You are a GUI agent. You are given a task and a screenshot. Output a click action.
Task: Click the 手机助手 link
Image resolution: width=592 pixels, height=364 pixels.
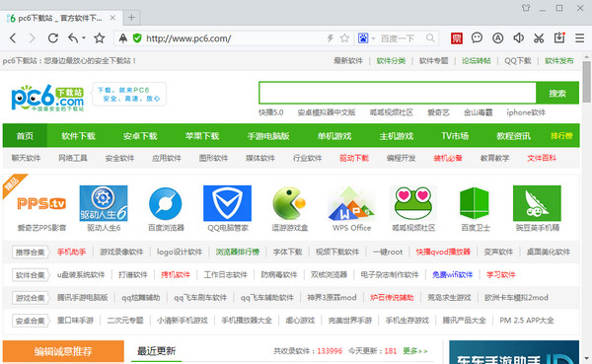coord(71,252)
